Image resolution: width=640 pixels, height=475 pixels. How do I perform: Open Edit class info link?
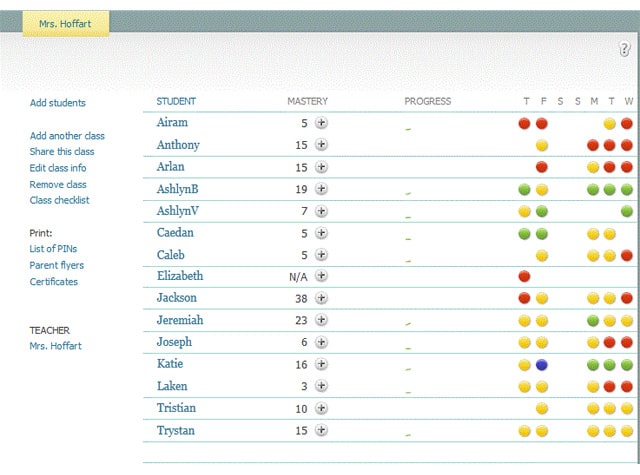[x=58, y=168]
